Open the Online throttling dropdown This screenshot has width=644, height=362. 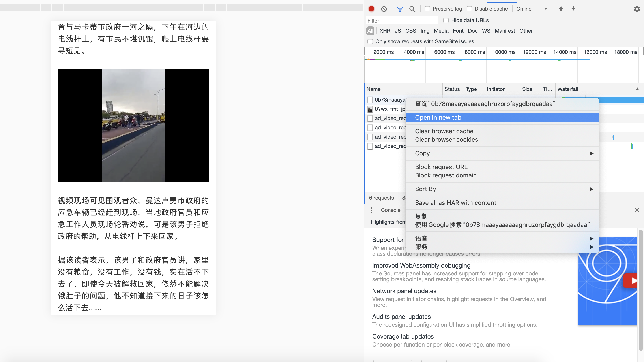click(532, 9)
